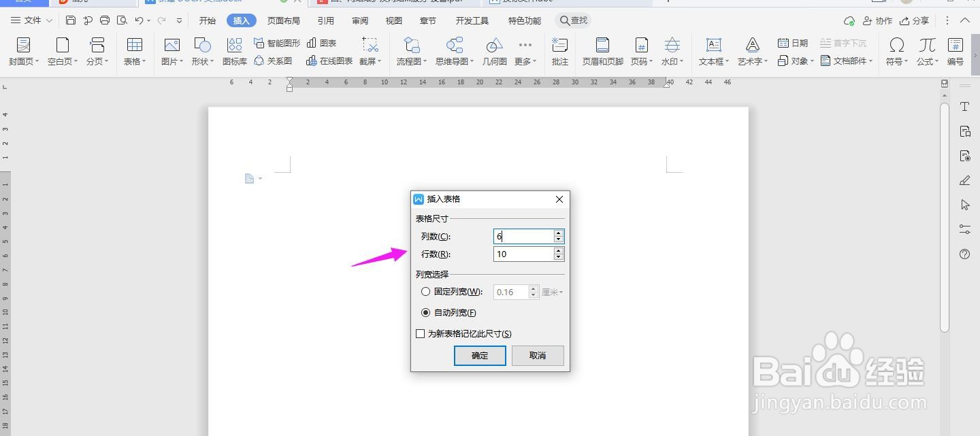Viewport: 980px width, 436px height.
Task: Click the vertical document scrollbar
Action: point(945,216)
